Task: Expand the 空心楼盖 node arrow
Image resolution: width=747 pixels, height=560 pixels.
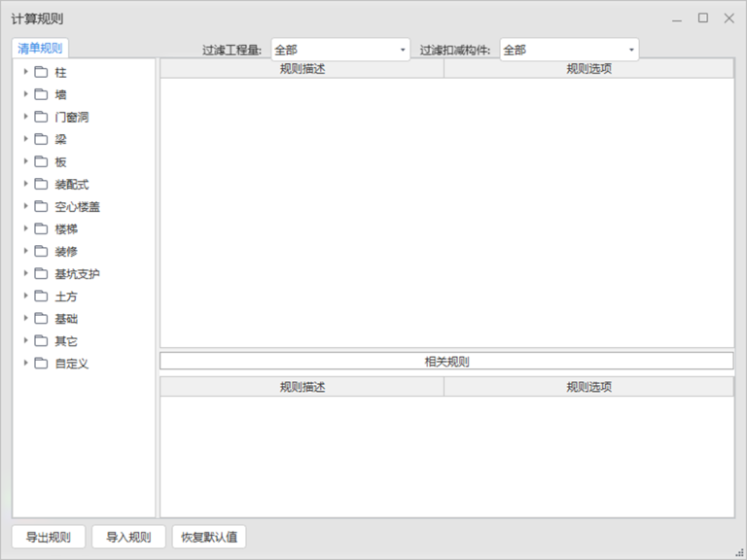Action: pos(26,206)
